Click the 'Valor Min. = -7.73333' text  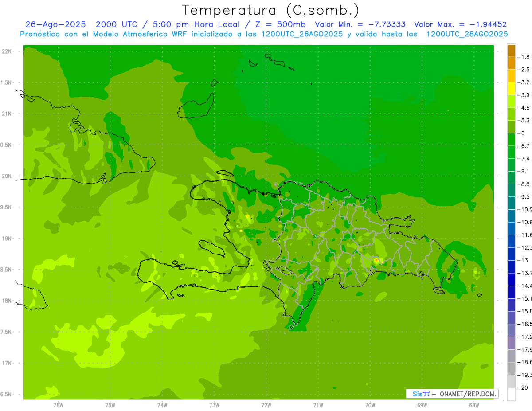point(360,24)
